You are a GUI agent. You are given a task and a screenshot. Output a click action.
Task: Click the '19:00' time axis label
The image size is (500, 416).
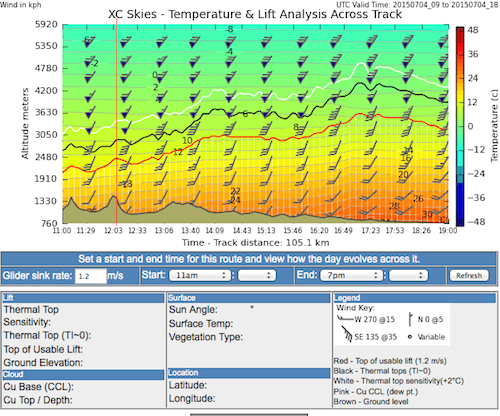(448, 231)
